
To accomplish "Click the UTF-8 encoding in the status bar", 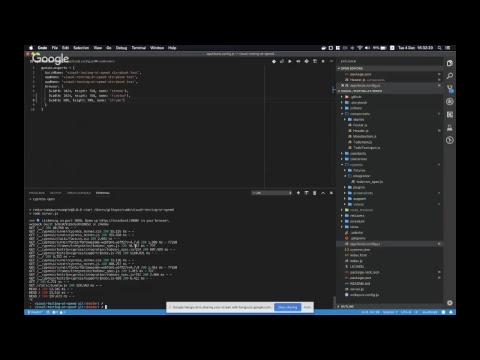I will [405, 312].
